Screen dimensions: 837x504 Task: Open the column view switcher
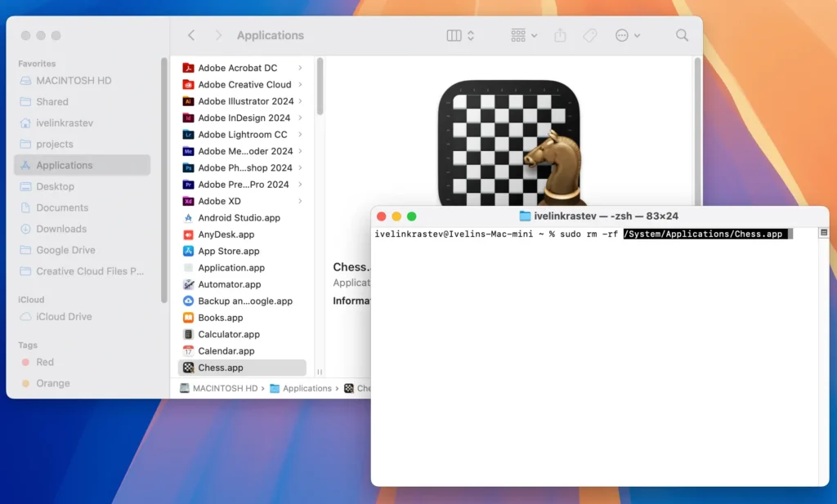[460, 35]
